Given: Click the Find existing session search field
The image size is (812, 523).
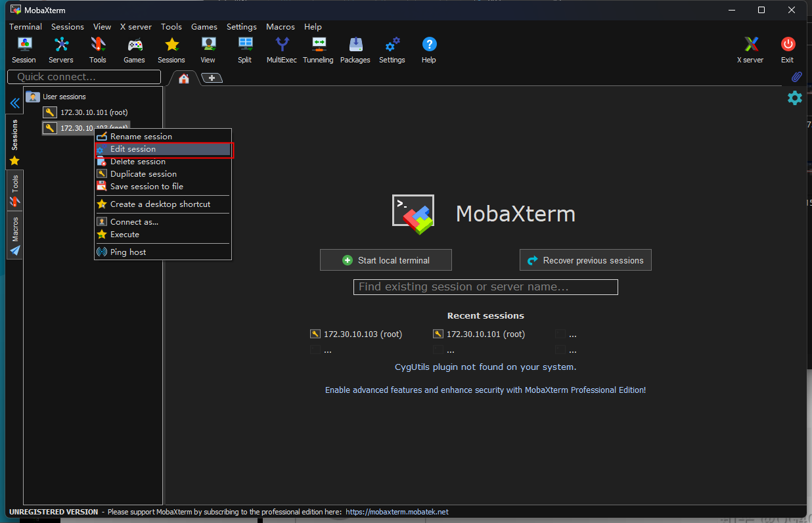Looking at the screenshot, I should 485,287.
